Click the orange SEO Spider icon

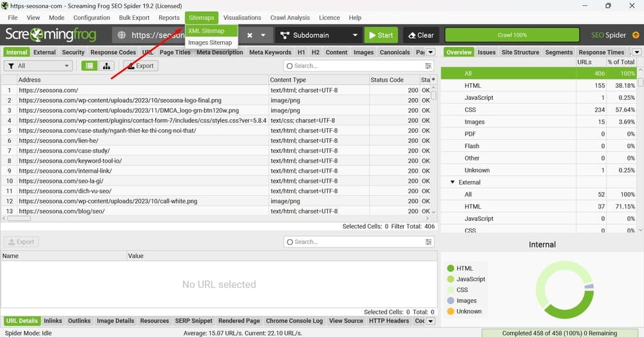(x=636, y=35)
